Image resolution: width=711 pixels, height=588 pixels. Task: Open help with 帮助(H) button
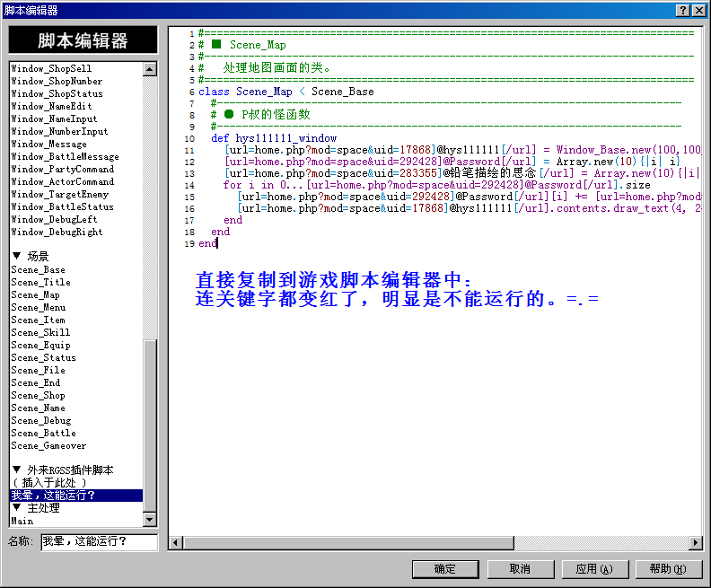point(669,569)
